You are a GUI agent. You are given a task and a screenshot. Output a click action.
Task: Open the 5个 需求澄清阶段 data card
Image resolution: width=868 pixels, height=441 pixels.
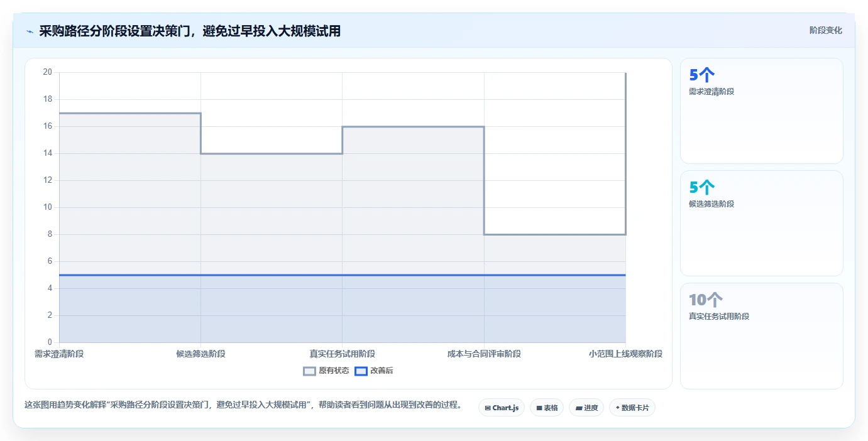coord(761,111)
